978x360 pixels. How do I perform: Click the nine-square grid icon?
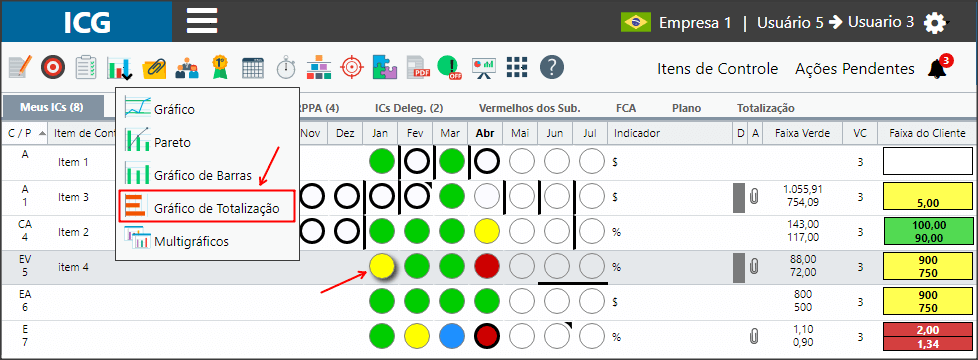click(517, 67)
